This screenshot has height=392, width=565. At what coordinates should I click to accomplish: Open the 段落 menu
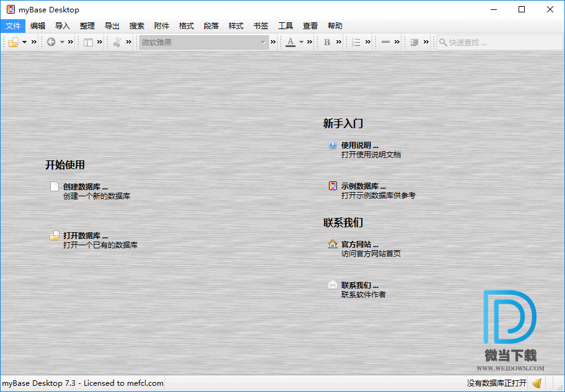[x=211, y=26]
